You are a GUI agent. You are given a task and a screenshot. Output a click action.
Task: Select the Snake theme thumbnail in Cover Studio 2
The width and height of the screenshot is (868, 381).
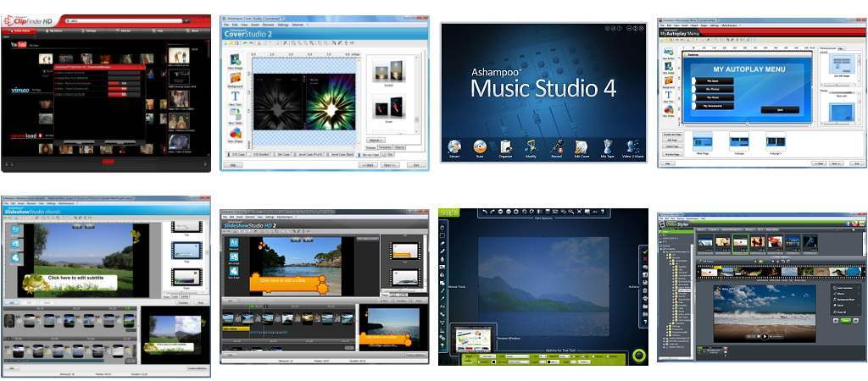[387, 106]
